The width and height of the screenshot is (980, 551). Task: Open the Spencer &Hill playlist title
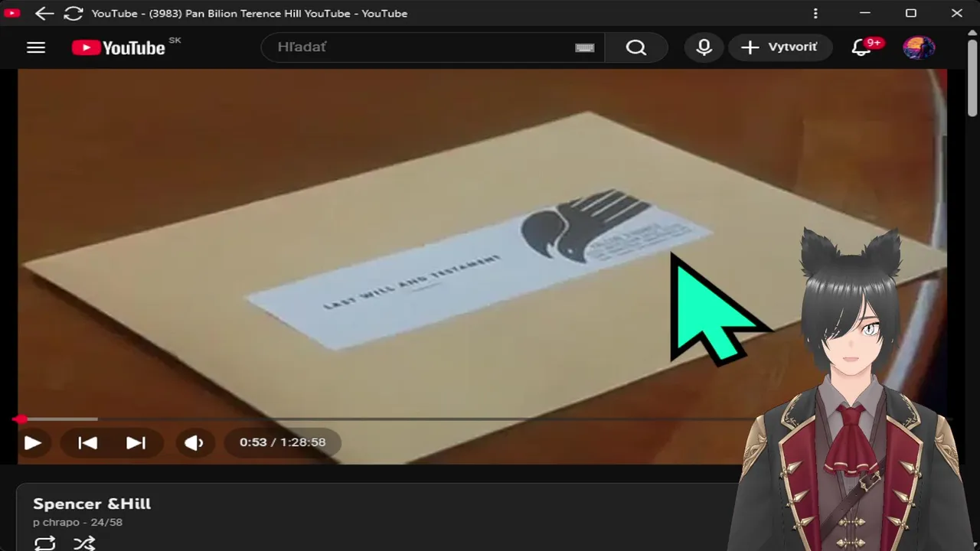point(92,504)
